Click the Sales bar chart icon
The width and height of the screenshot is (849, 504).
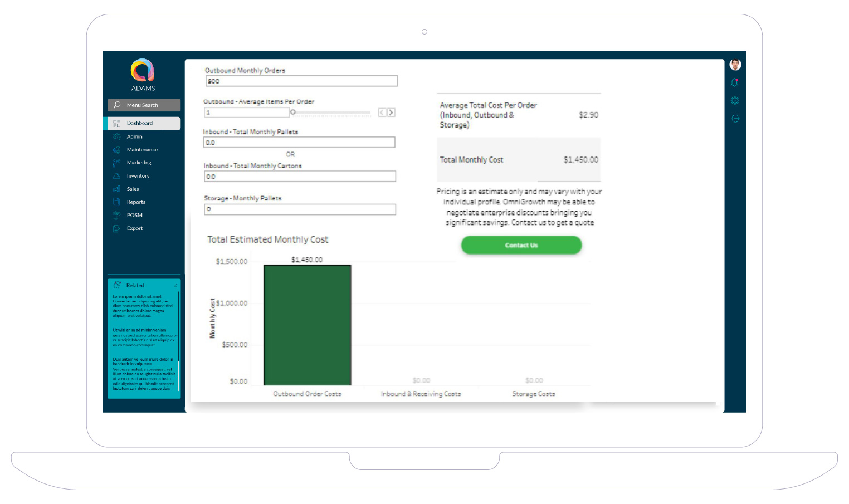(116, 189)
